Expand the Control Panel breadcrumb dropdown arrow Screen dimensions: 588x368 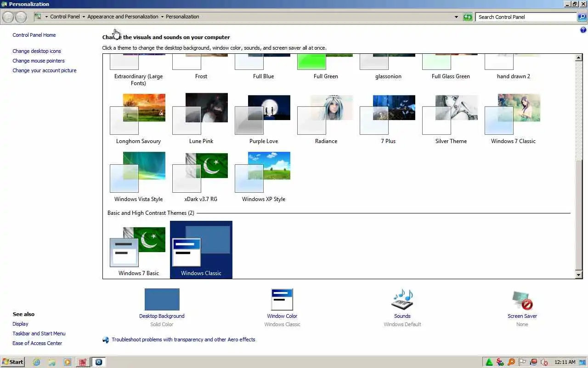tap(84, 17)
